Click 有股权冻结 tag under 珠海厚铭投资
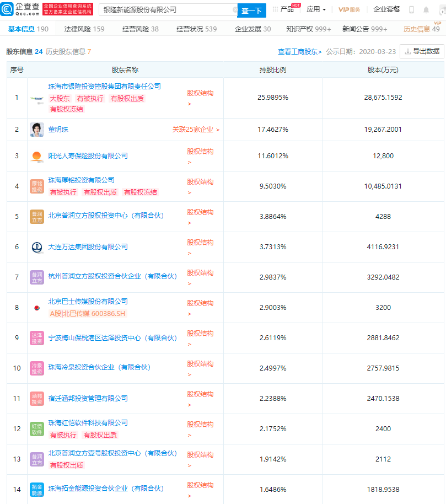The width and height of the screenshot is (446, 504). pyautogui.click(x=141, y=192)
